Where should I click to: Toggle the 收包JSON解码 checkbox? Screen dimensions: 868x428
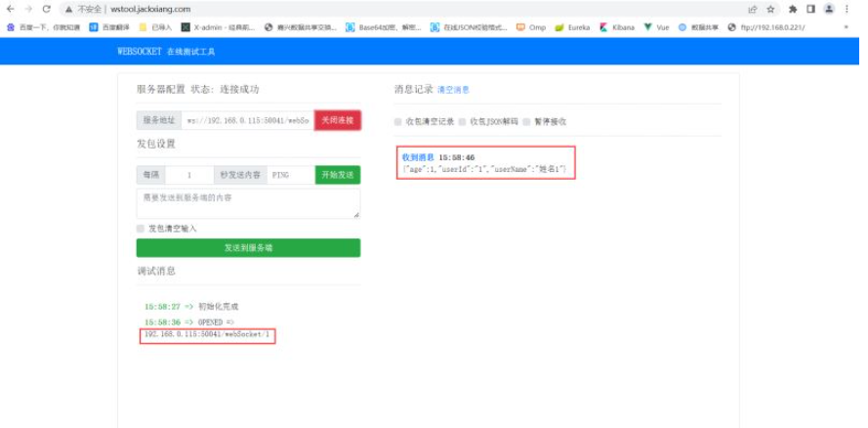[x=462, y=122]
